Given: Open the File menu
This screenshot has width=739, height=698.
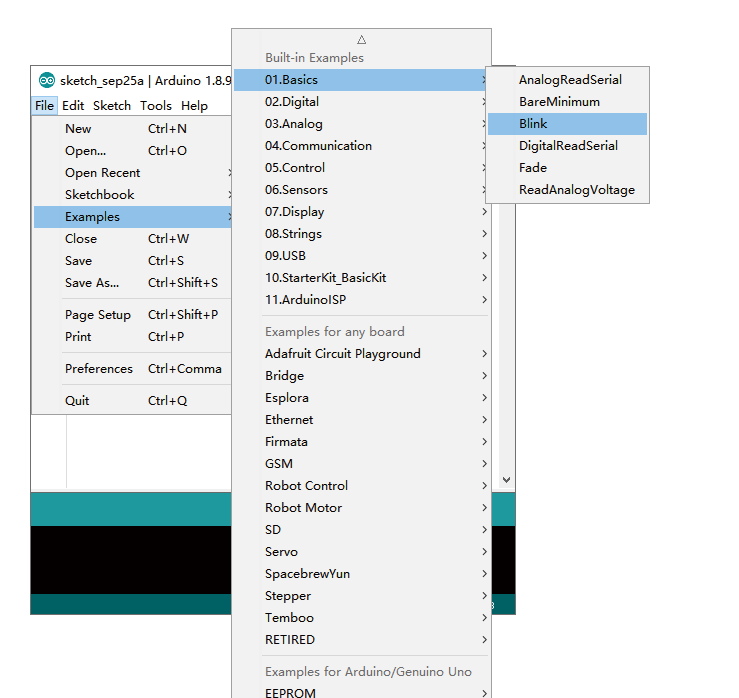Looking at the screenshot, I should (x=44, y=106).
